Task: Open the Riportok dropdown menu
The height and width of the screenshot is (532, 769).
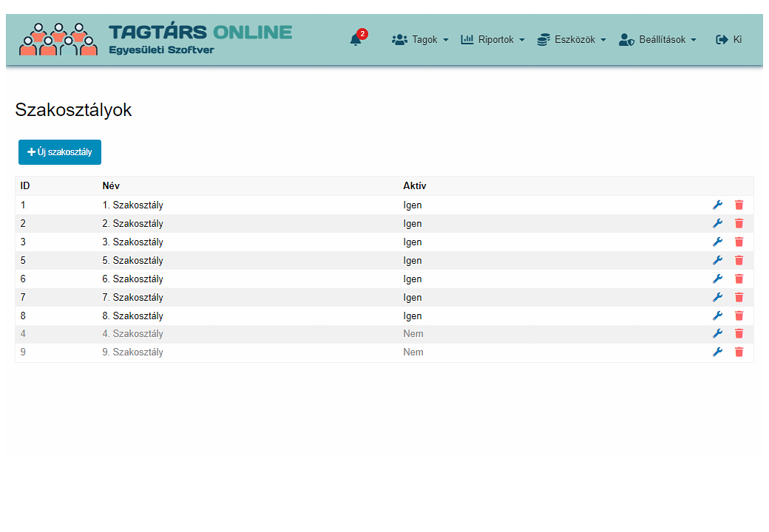Action: click(x=493, y=40)
